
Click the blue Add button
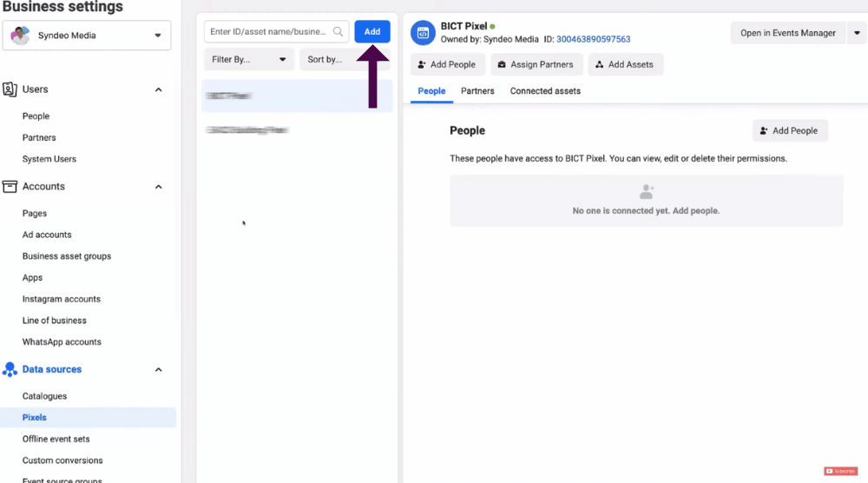[372, 31]
